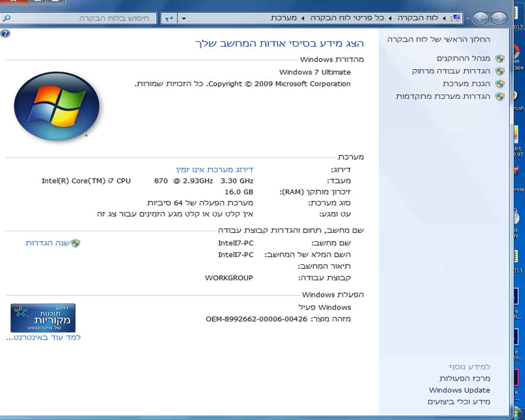Click the סוג מערכת: label
This screenshot has width=525, height=420.
(x=329, y=203)
